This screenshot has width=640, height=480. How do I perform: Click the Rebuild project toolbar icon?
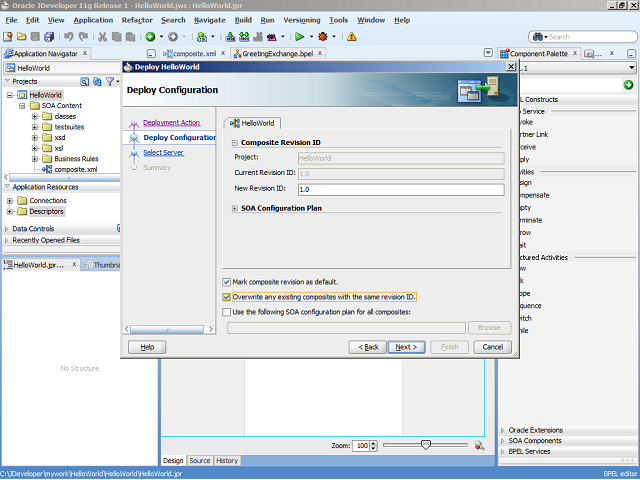click(x=244, y=37)
